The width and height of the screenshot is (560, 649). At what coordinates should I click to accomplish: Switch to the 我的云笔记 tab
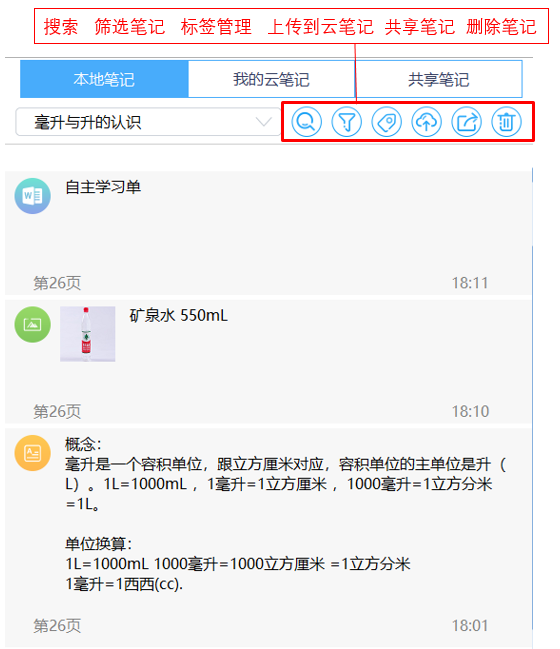(x=272, y=79)
